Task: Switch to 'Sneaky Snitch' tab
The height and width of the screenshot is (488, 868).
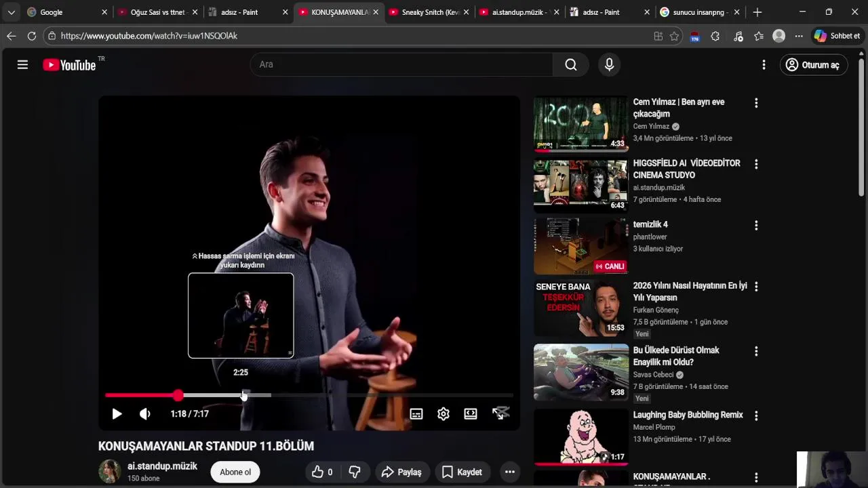Action: point(429,12)
